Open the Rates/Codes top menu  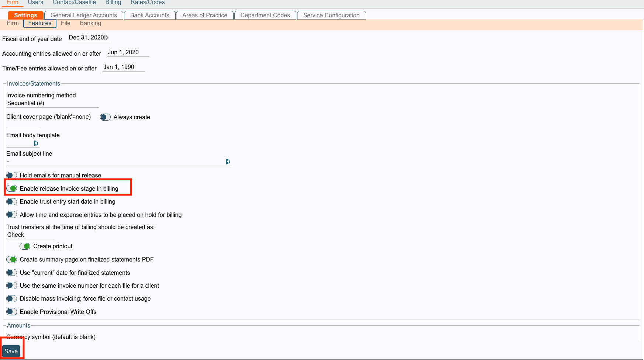point(148,3)
